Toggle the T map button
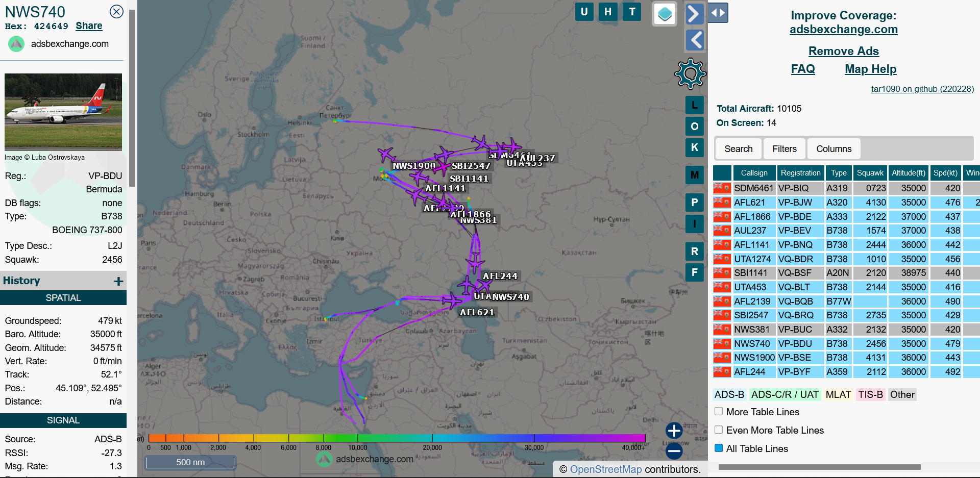 point(632,12)
